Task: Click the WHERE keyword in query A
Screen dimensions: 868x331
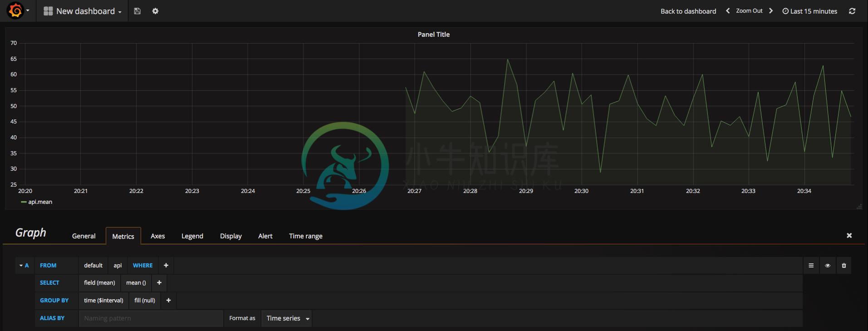Action: (142, 265)
